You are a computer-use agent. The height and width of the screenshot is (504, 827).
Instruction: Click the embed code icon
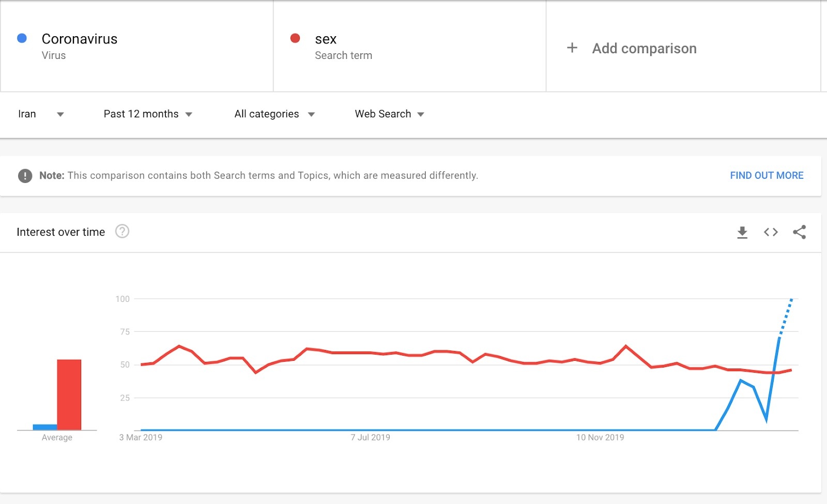771,232
